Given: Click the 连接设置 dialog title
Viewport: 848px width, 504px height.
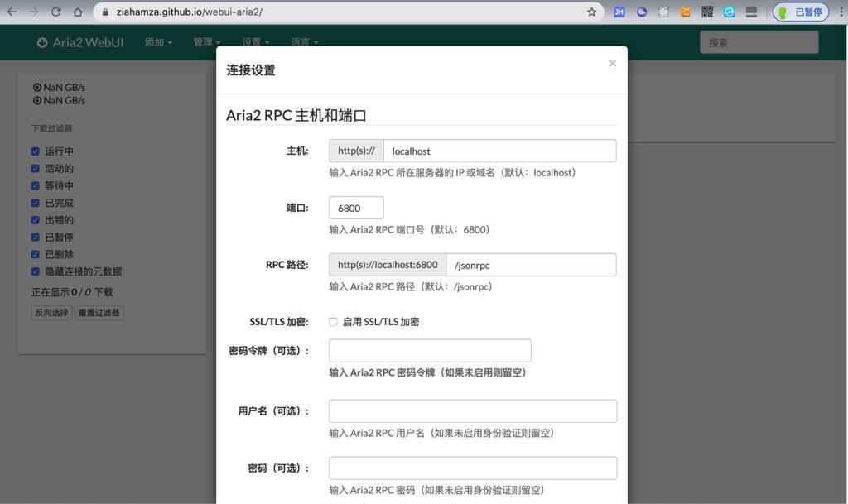Looking at the screenshot, I should tap(251, 70).
